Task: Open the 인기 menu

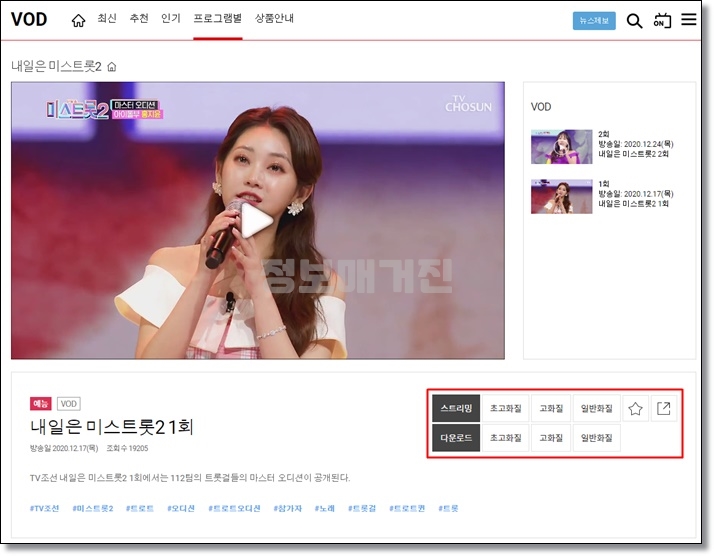Action: (171, 19)
